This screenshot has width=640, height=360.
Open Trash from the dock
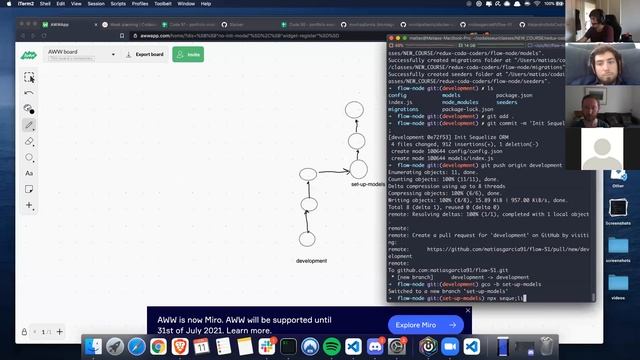coord(547,347)
